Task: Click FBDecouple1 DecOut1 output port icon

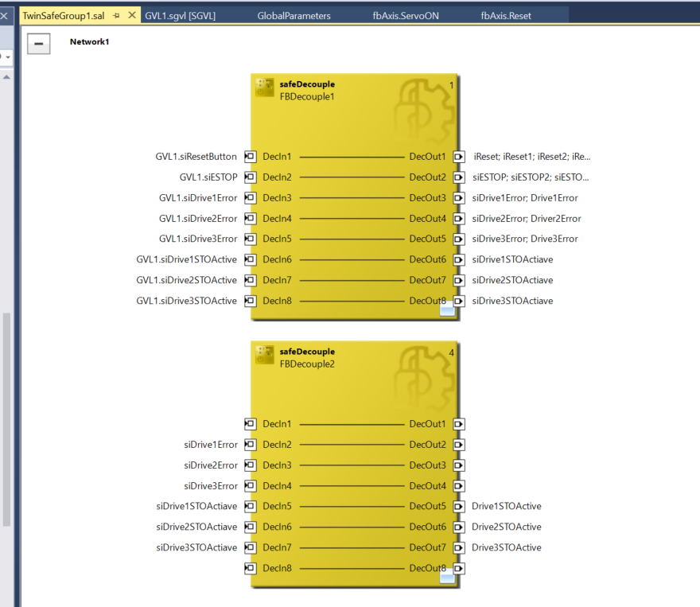Action: (x=459, y=157)
